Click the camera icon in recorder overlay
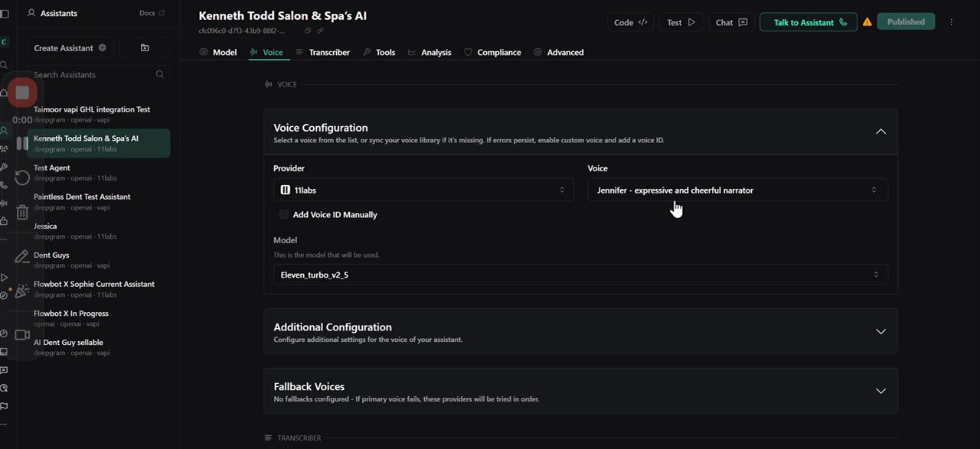Image resolution: width=980 pixels, height=449 pixels. [22, 335]
